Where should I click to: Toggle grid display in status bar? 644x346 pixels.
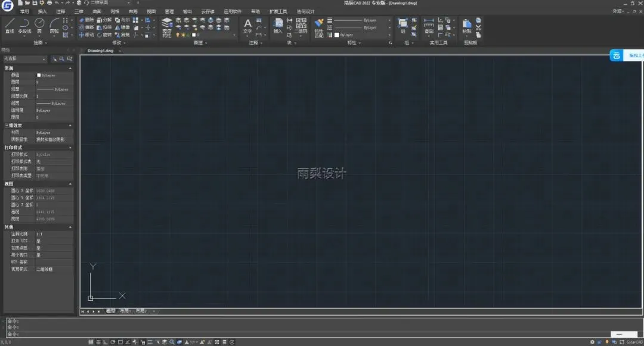coord(98,342)
